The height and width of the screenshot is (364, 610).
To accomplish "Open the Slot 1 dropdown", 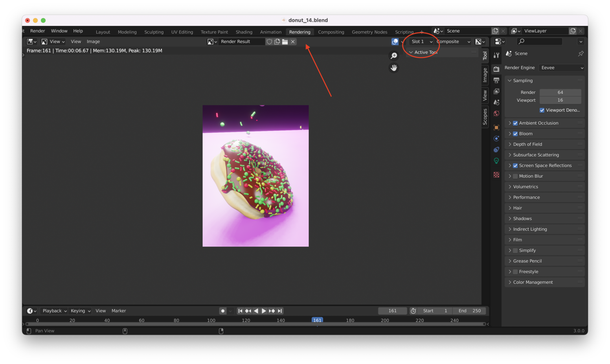I will click(421, 42).
